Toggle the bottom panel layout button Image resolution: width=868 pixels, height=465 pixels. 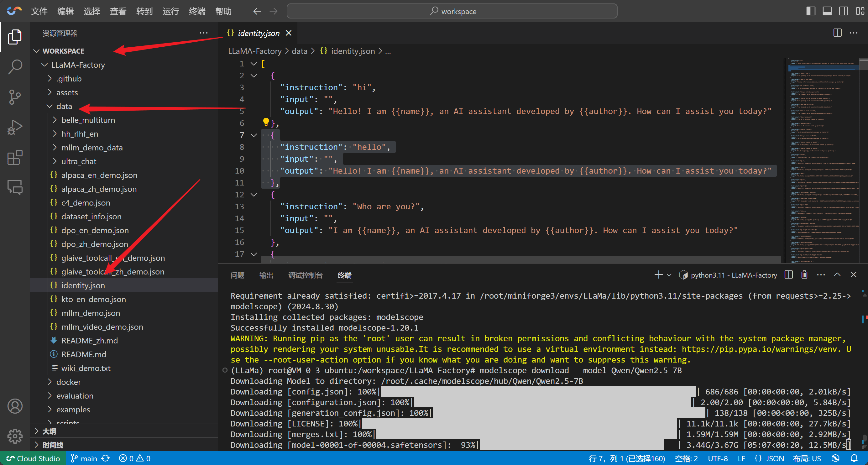point(827,11)
